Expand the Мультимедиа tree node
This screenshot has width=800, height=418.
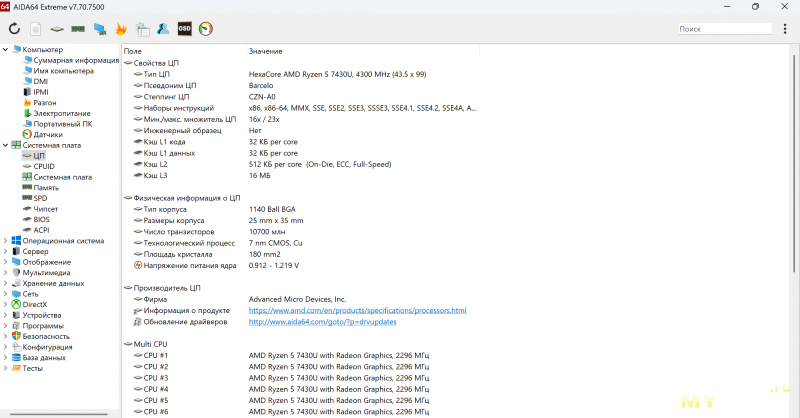pyautogui.click(x=6, y=273)
